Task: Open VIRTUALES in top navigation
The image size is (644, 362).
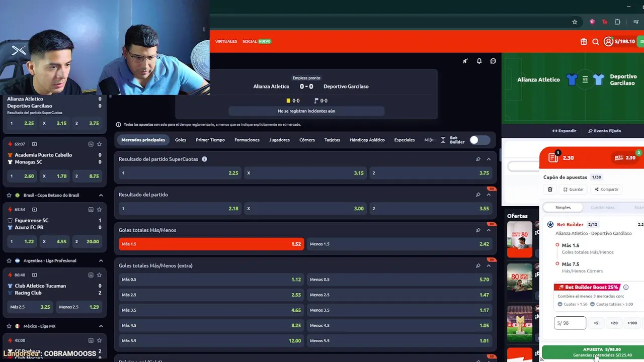Action: coord(226,41)
